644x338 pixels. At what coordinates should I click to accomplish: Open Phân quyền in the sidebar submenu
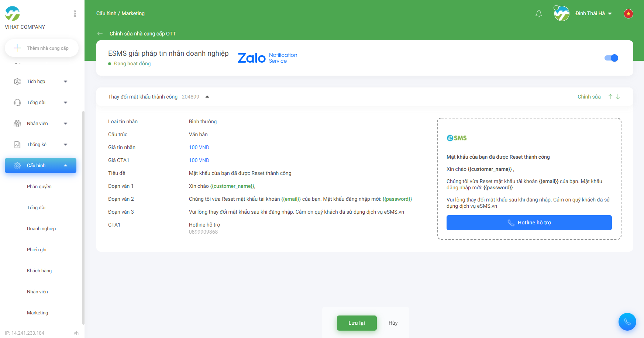pos(39,187)
